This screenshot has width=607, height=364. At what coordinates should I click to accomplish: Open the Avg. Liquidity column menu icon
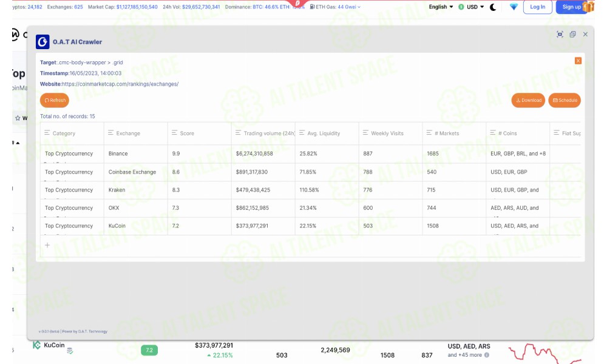pos(302,133)
